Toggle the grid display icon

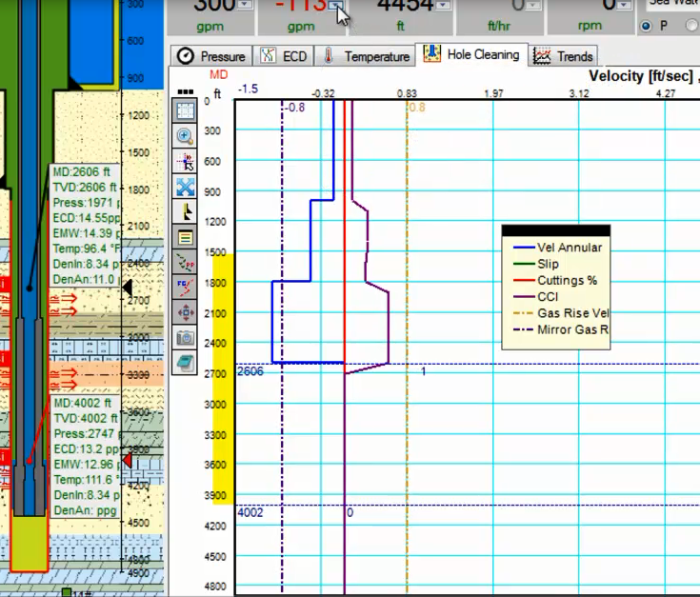(x=185, y=110)
